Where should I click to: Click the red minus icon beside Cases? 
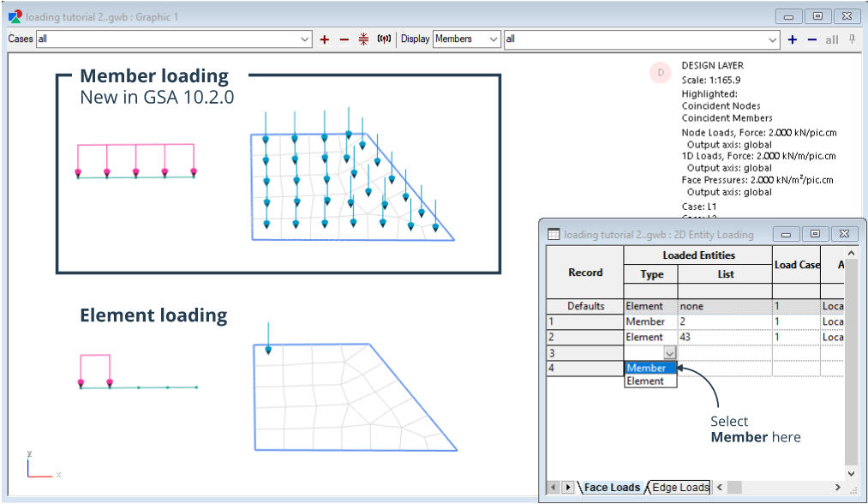[x=344, y=39]
